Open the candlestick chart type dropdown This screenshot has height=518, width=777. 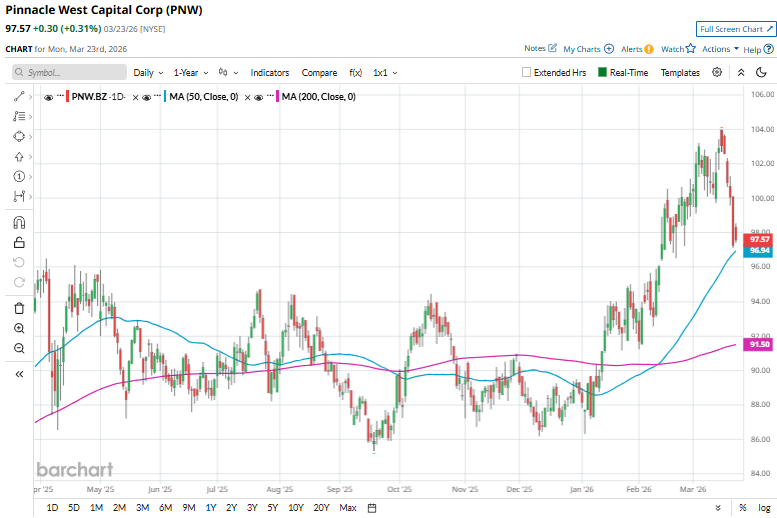pos(228,72)
